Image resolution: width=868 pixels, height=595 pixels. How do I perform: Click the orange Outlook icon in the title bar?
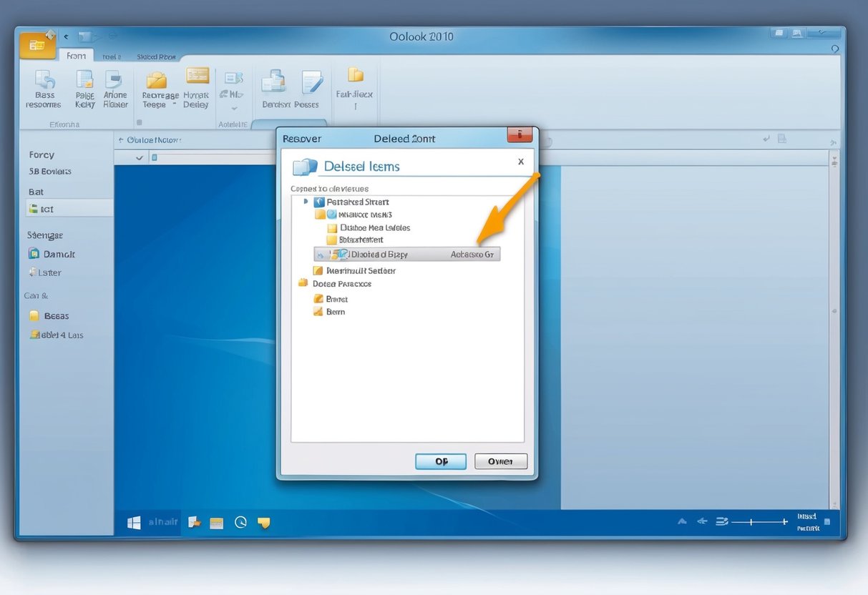click(36, 44)
